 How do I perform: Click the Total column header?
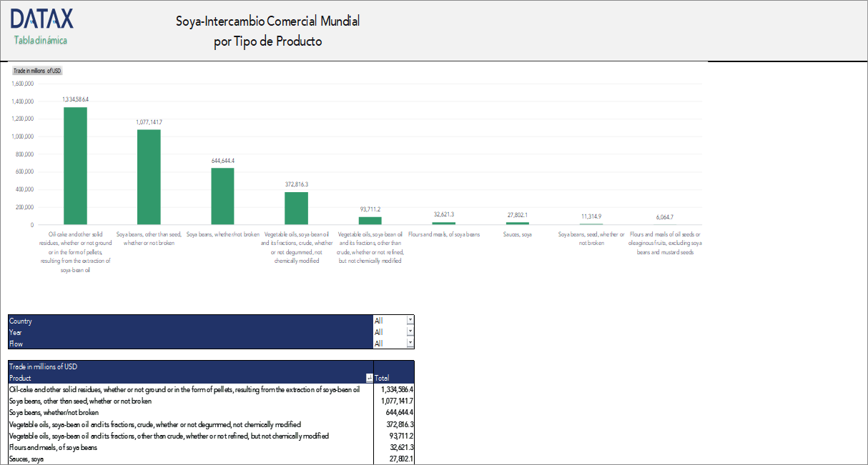click(x=383, y=378)
